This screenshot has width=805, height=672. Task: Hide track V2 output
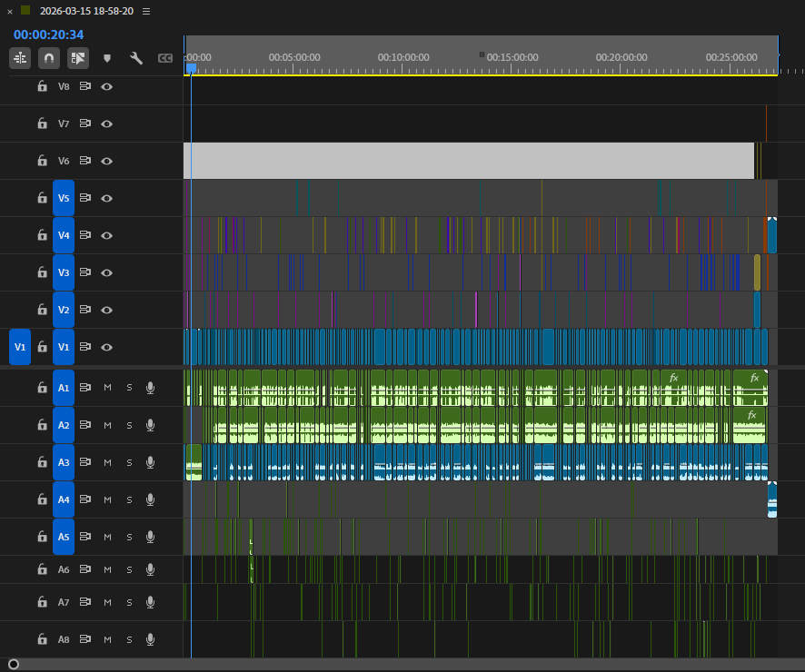click(x=107, y=310)
